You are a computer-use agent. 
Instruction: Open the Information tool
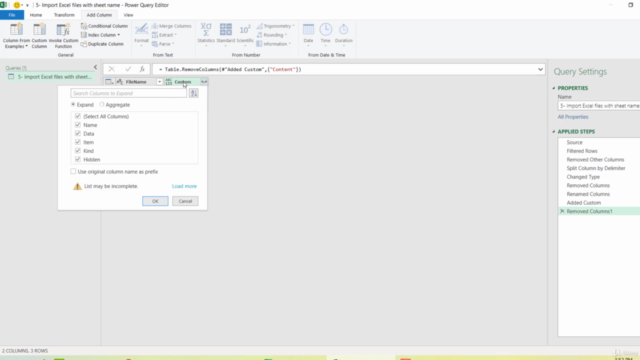pos(273,44)
